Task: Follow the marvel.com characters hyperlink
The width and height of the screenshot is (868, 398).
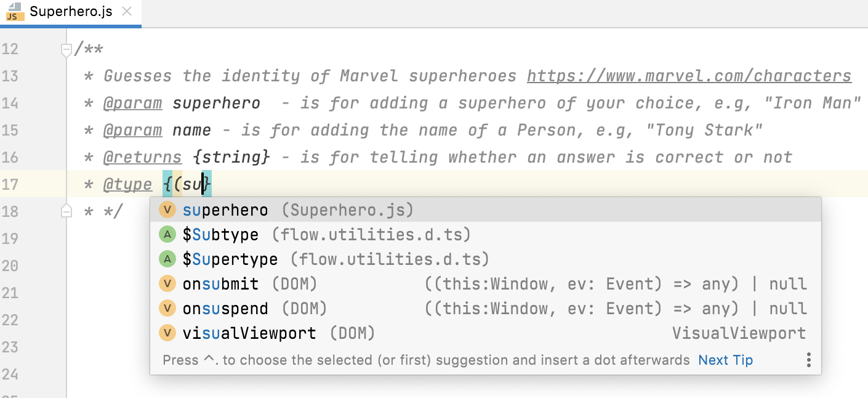Action: (689, 75)
